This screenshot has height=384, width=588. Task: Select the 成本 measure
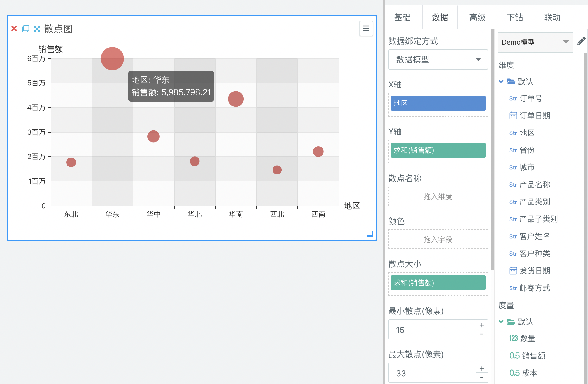click(530, 373)
